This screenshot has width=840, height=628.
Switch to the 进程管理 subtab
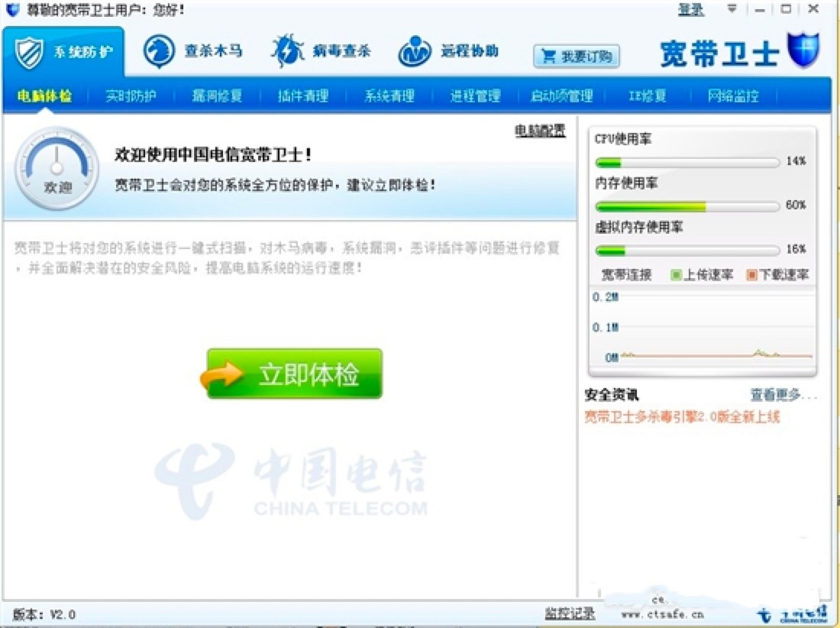click(475, 96)
